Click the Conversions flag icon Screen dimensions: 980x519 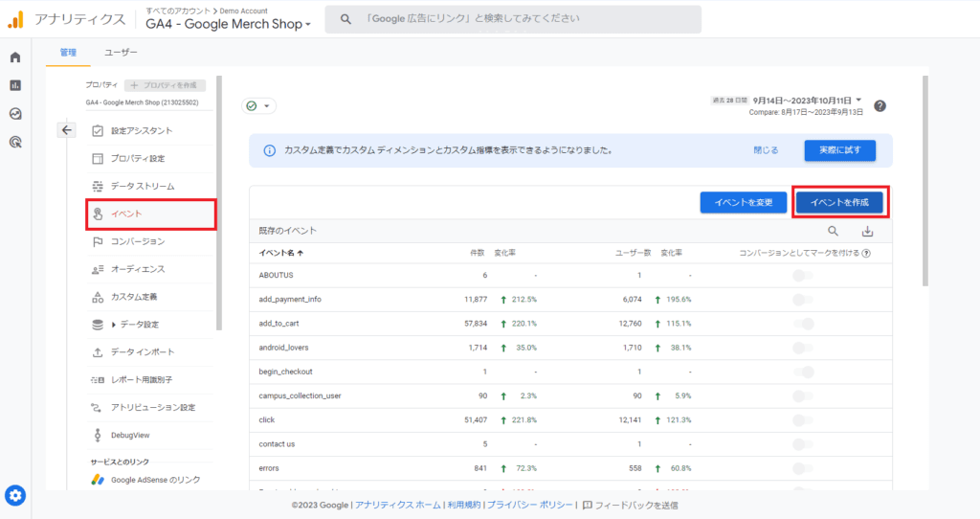click(x=98, y=241)
